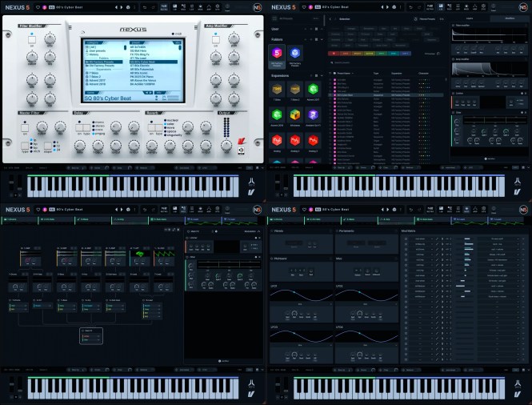Select the 3-Bass layer tab in mixer window
Screen dimensions: 532x405
tap(94, 219)
